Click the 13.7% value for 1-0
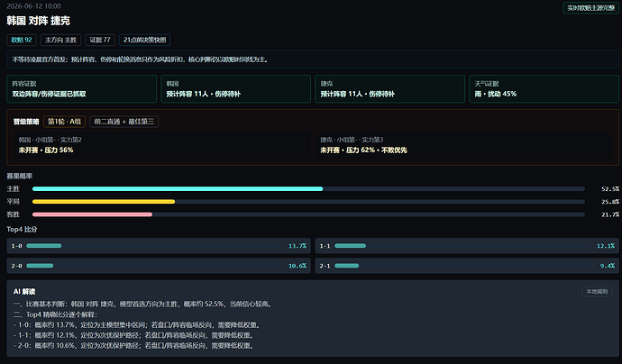This screenshot has height=364, width=622. point(297,246)
